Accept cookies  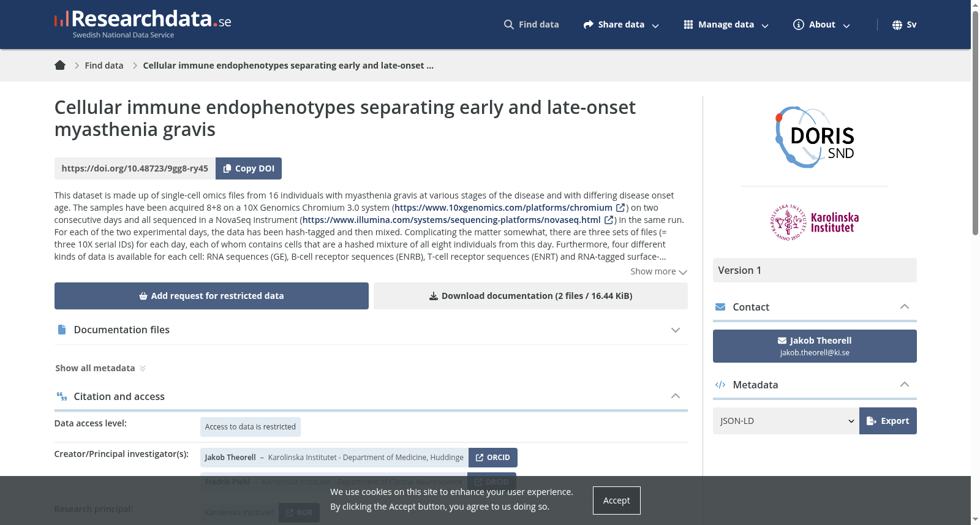[x=617, y=500]
